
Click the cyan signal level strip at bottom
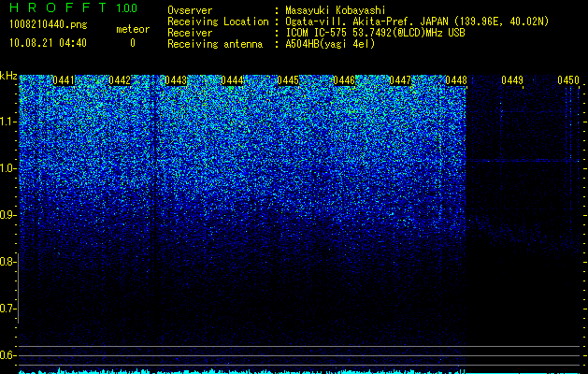(x=299, y=371)
